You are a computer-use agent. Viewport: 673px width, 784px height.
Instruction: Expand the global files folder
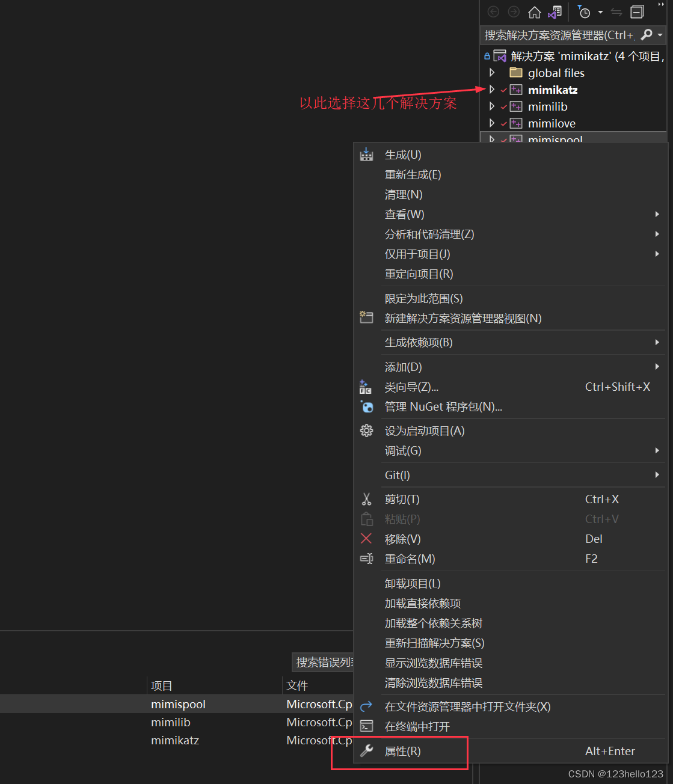[492, 73]
